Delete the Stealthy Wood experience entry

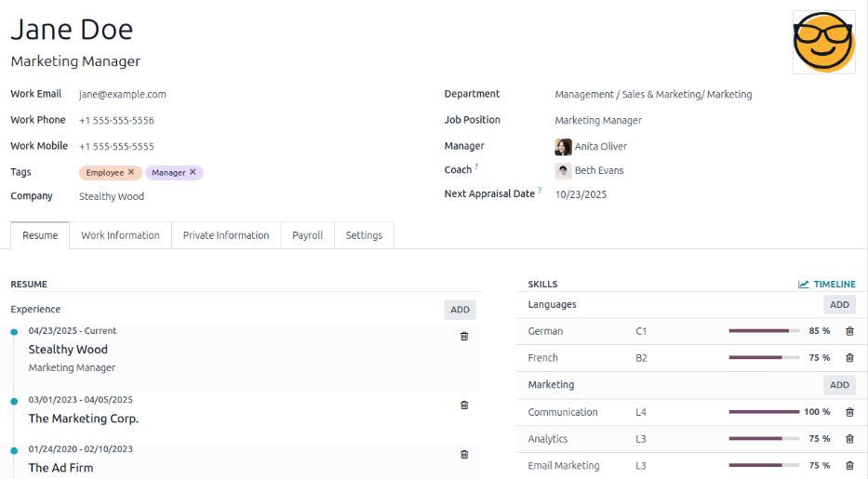pyautogui.click(x=464, y=337)
